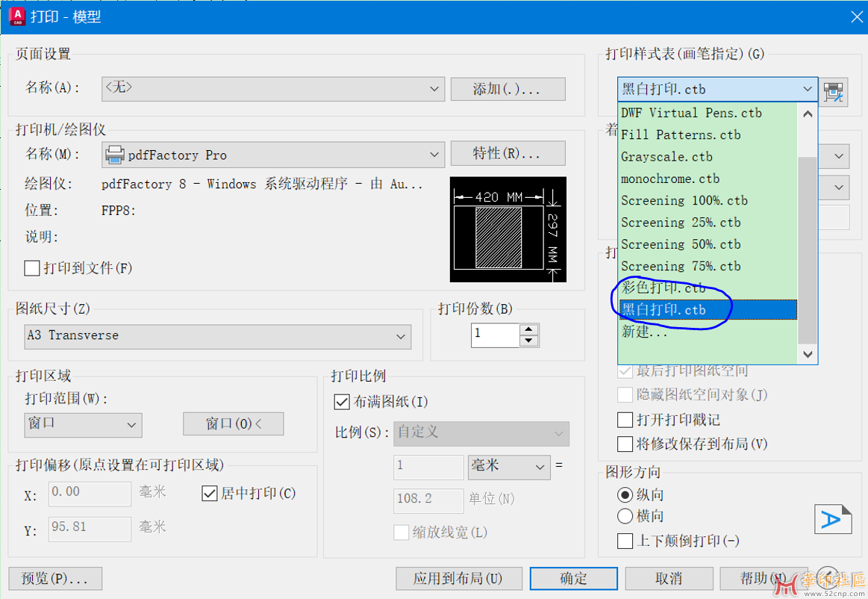Click the plot style table editor icon
This screenshot has width=868, height=599.
pyautogui.click(x=833, y=91)
